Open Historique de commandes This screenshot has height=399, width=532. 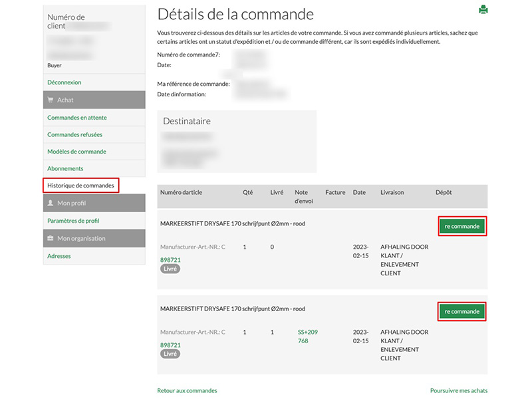pos(80,186)
